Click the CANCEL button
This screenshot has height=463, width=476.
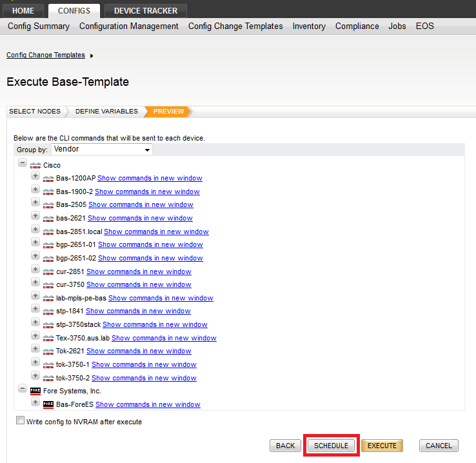coord(439,446)
